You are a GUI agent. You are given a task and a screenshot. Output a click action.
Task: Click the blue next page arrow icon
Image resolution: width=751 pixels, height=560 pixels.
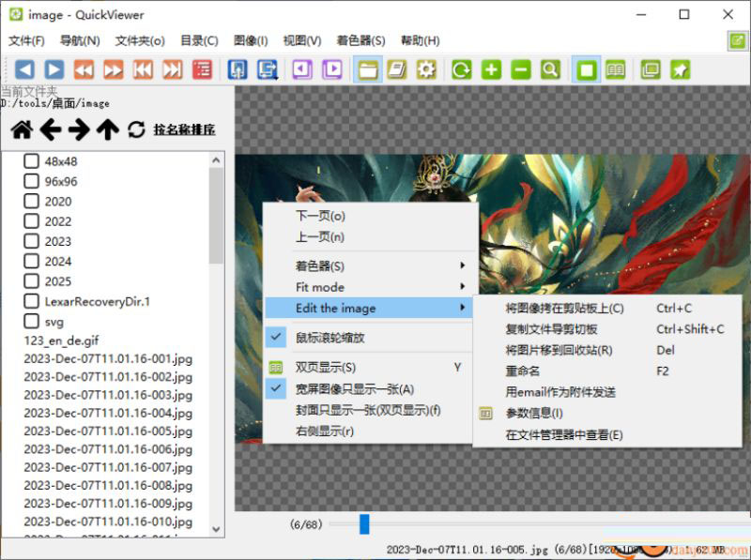tap(54, 69)
